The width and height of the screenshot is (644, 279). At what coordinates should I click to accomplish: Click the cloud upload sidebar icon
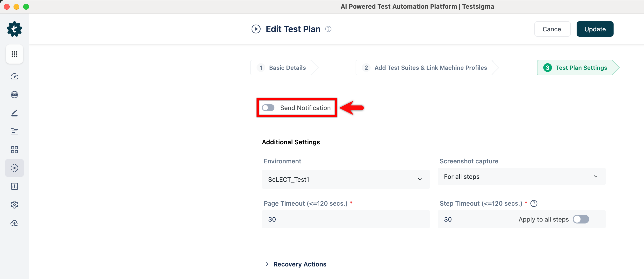tap(14, 223)
